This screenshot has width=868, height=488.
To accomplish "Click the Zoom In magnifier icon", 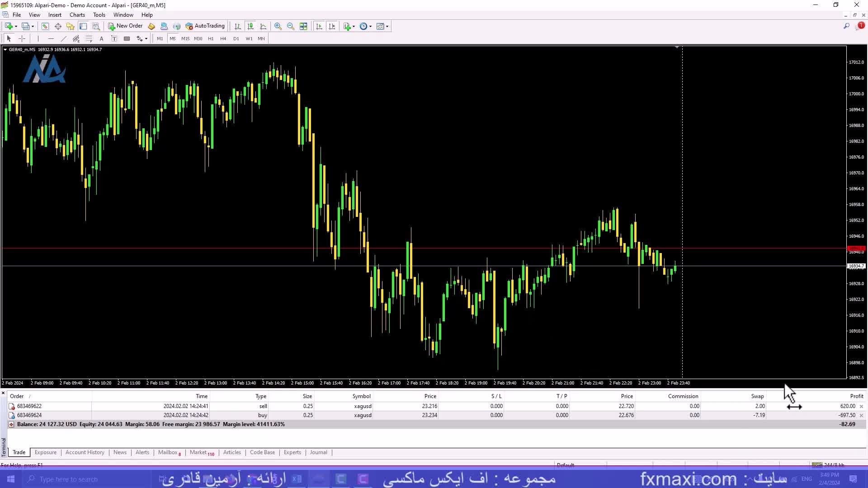I will coord(278,26).
